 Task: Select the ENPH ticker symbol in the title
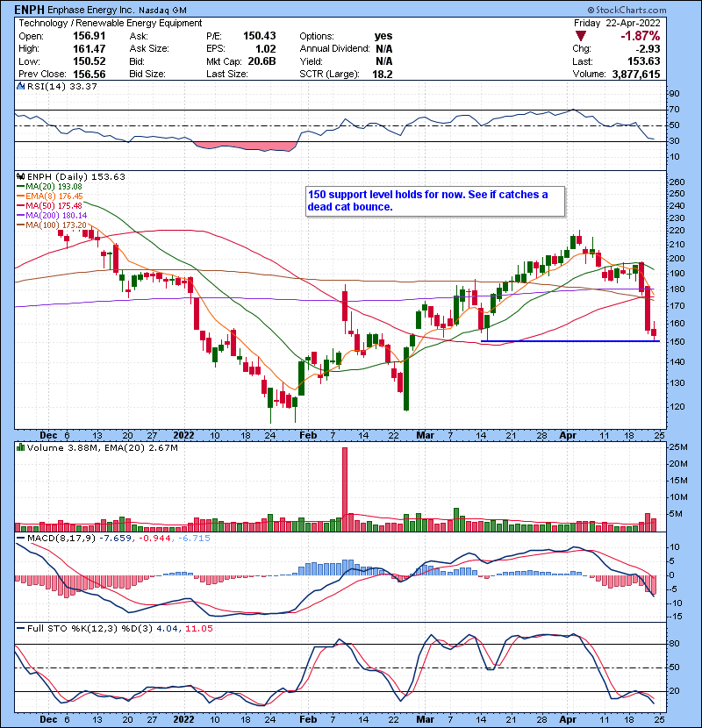click(30, 10)
